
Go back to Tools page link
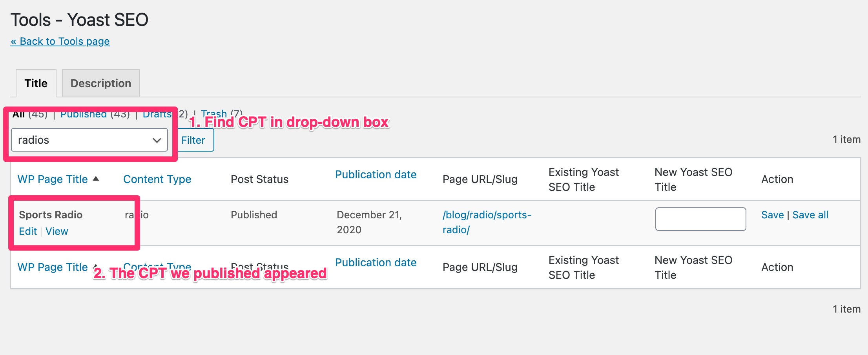(x=60, y=41)
